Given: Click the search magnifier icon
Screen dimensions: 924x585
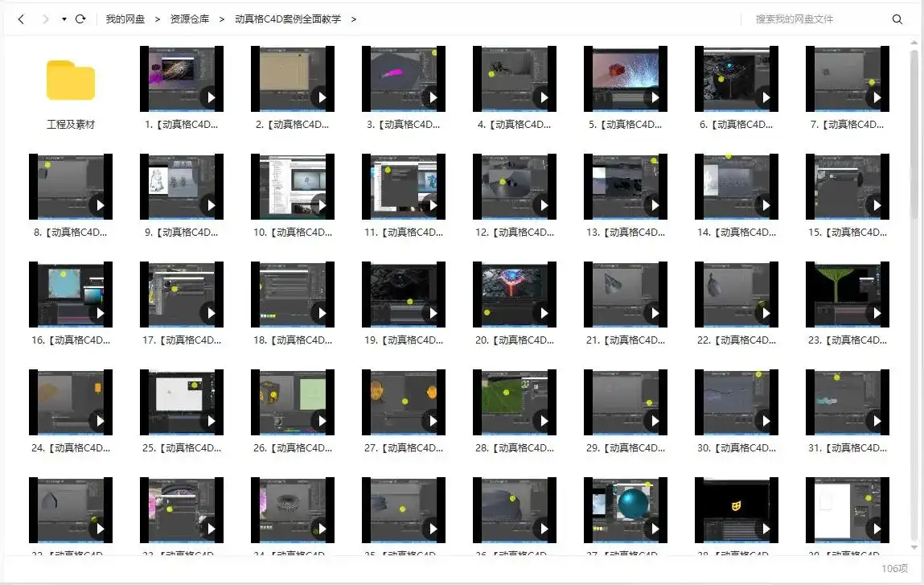Looking at the screenshot, I should (897, 18).
